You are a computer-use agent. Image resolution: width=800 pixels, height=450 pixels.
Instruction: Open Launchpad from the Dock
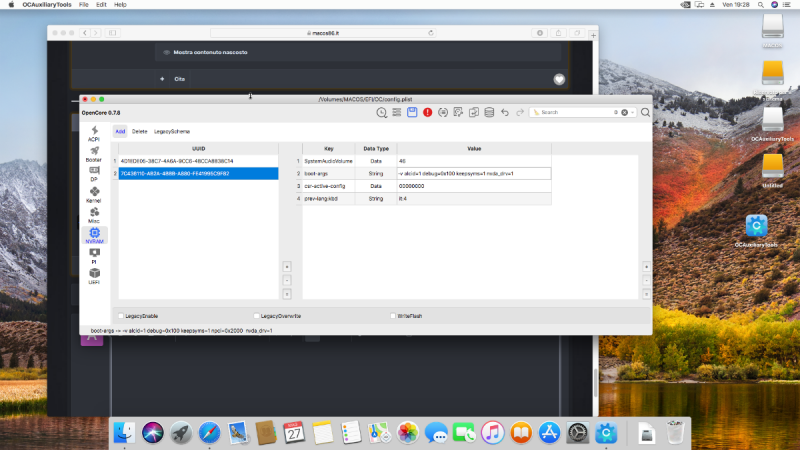coord(181,433)
